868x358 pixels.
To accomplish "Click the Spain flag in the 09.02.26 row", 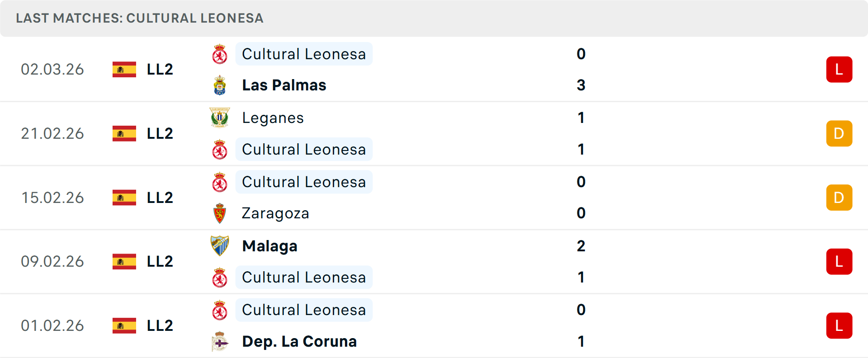I will (123, 261).
